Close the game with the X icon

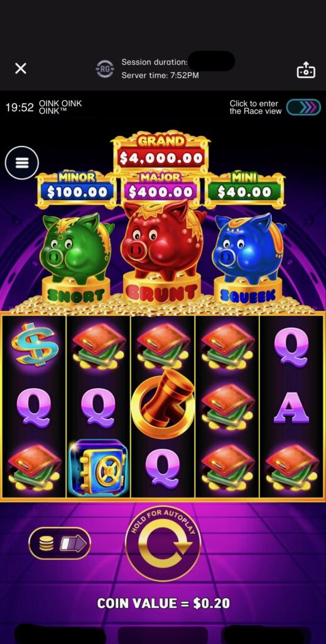[21, 69]
